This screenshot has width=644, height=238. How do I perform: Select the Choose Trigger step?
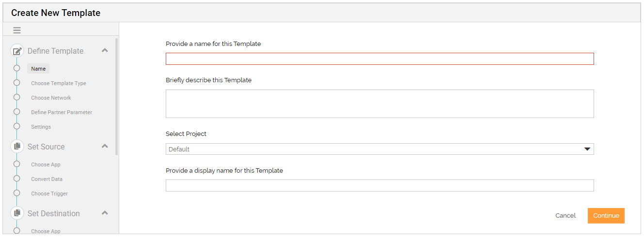[49, 193]
